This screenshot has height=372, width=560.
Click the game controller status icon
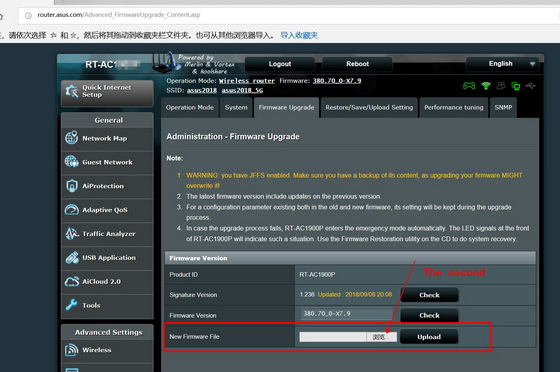pos(469,86)
